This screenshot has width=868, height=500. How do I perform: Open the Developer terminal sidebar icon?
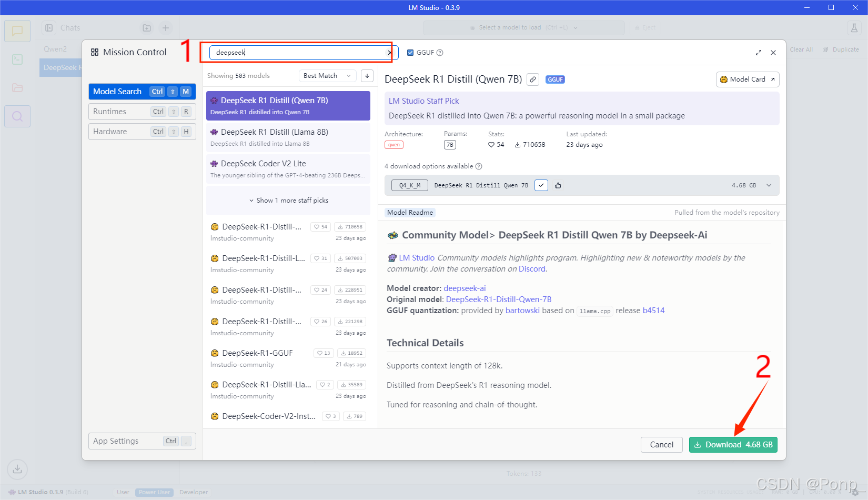click(x=17, y=59)
